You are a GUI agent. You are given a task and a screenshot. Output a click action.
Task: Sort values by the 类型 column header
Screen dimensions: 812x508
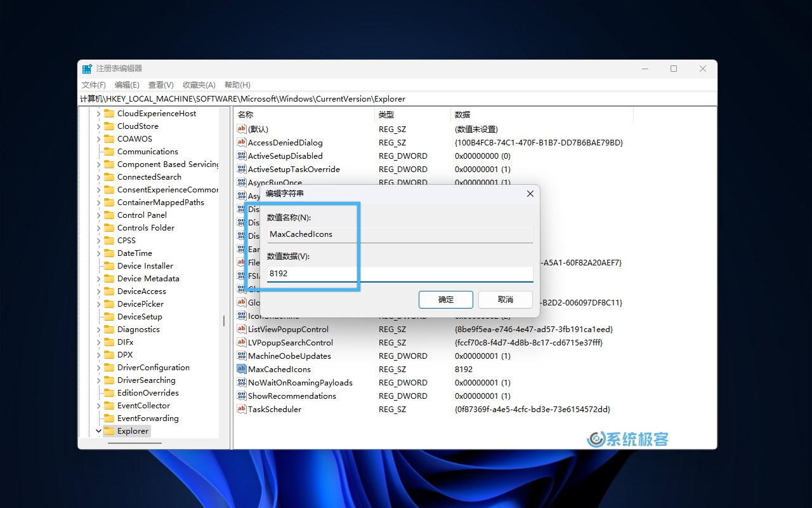coord(412,114)
